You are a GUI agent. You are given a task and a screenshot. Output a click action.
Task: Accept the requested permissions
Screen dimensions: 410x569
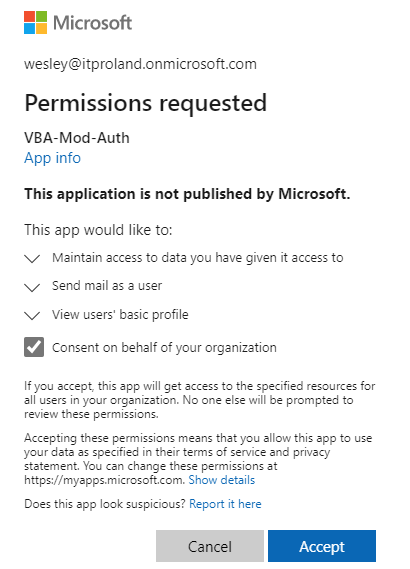coord(322,546)
